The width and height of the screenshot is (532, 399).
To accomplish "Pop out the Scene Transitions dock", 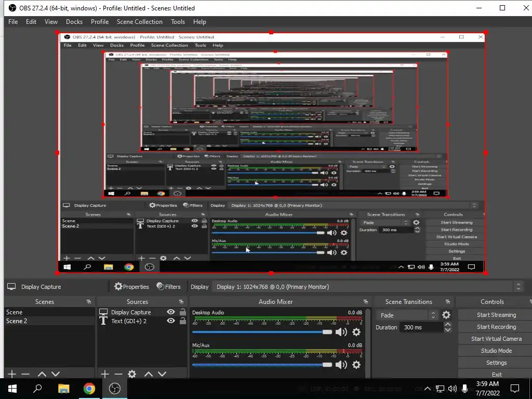I will tap(447, 302).
